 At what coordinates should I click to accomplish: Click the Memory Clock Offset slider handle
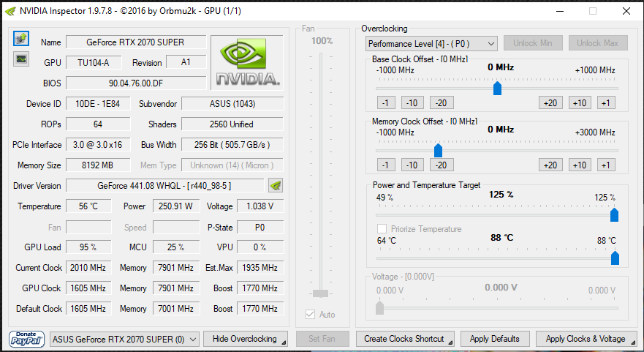click(x=439, y=151)
